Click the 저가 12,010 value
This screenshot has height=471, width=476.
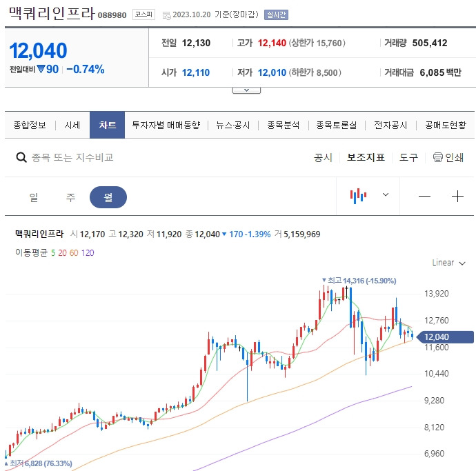272,73
